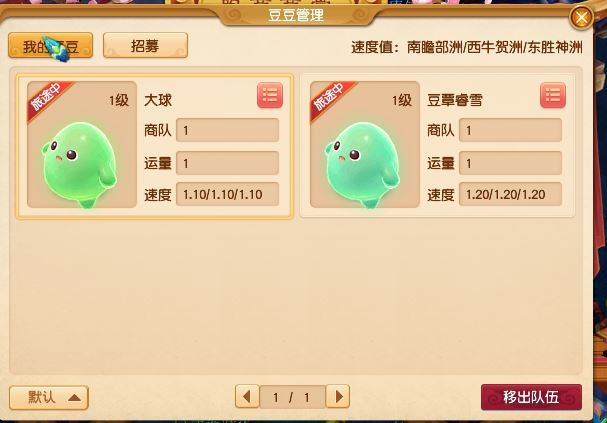
Task: Click the 移出队伍 button
Action: [531, 397]
